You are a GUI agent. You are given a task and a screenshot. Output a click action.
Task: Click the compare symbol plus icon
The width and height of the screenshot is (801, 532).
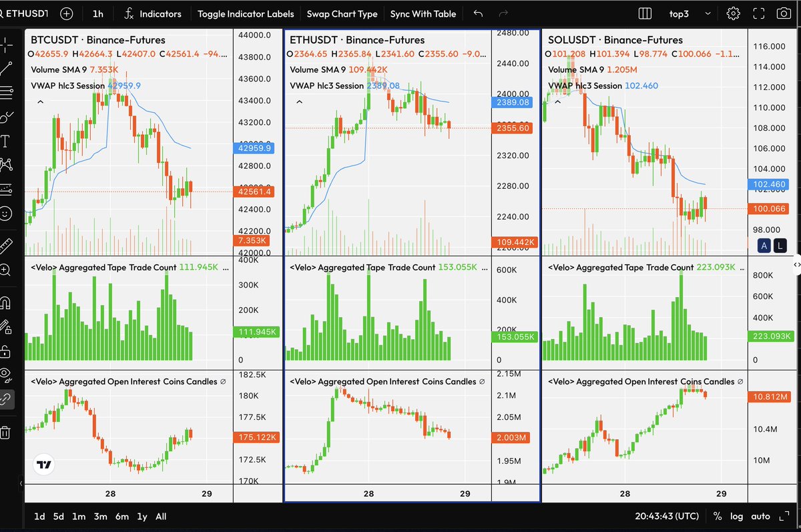(x=66, y=13)
